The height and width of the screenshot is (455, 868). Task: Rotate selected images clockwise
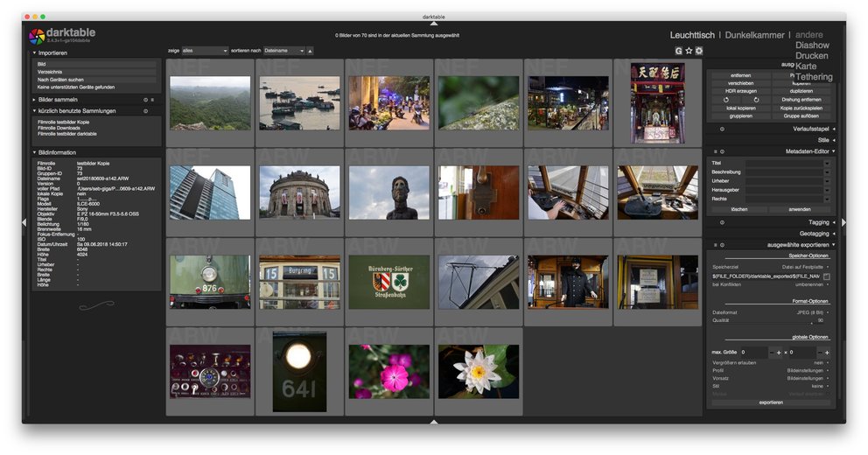coord(756,100)
